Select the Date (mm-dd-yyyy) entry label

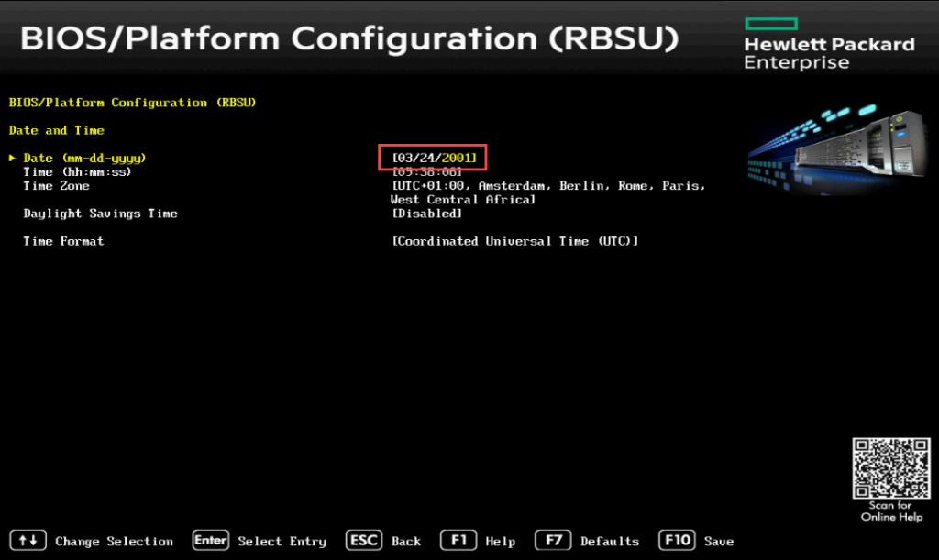[84, 159]
